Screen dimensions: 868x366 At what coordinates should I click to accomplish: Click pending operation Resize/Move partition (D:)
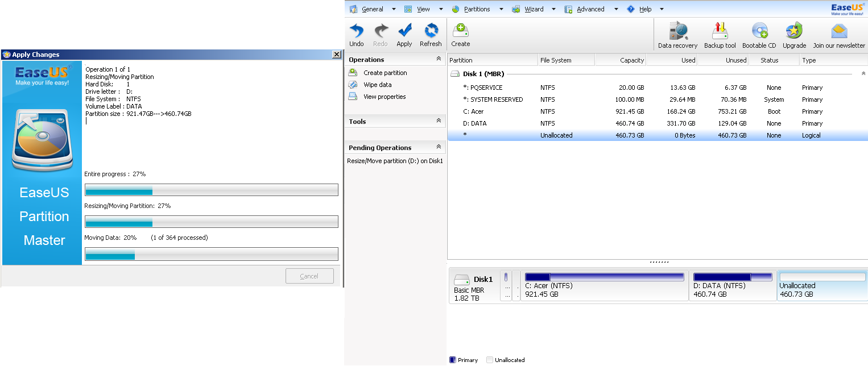pyautogui.click(x=395, y=161)
